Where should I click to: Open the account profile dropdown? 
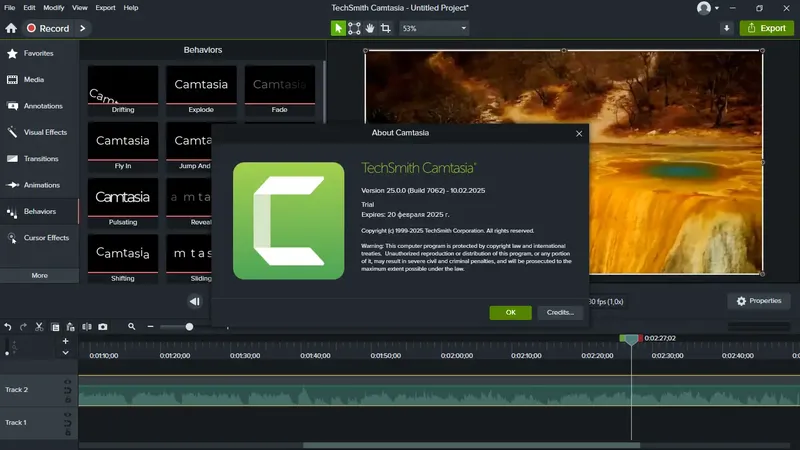[708, 8]
